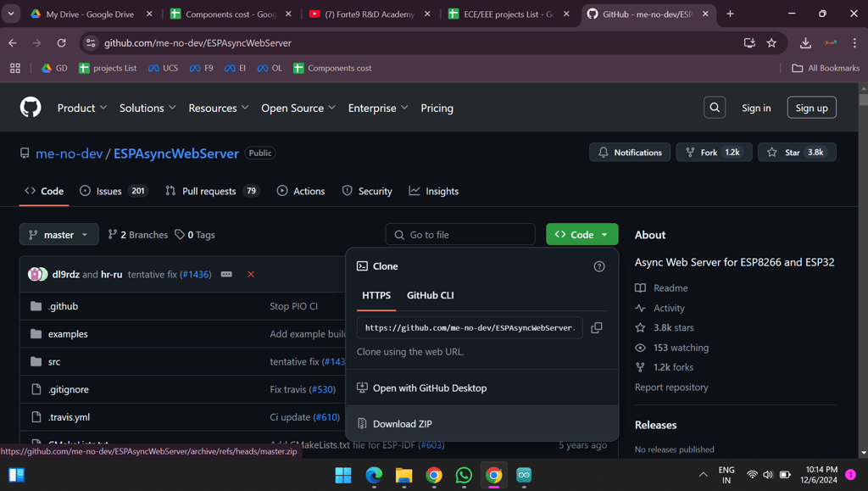Show hidden system tray icons
The image size is (868, 491).
[703, 474]
